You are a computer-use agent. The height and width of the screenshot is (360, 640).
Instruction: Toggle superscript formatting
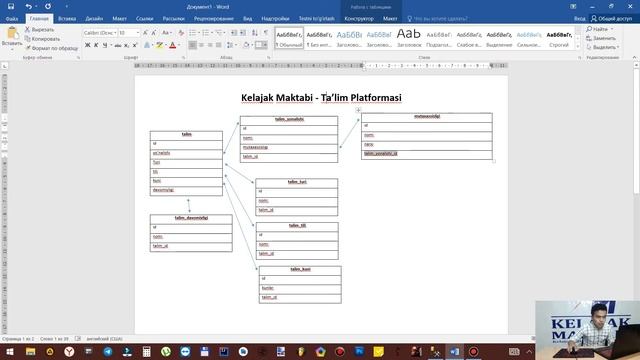point(135,45)
